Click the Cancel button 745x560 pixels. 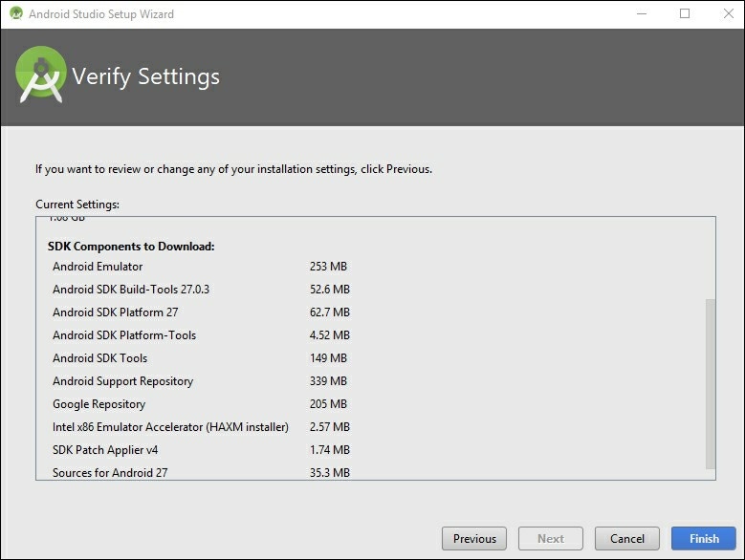(x=627, y=539)
